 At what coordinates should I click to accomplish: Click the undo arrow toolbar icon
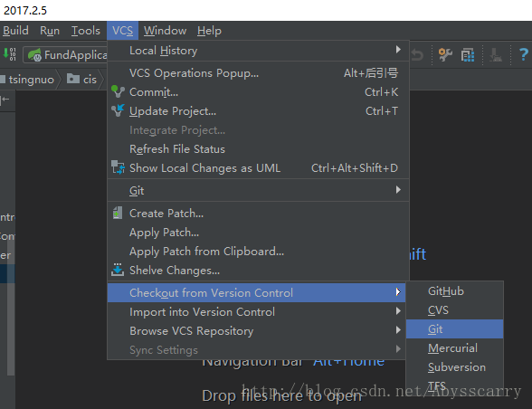(417, 54)
